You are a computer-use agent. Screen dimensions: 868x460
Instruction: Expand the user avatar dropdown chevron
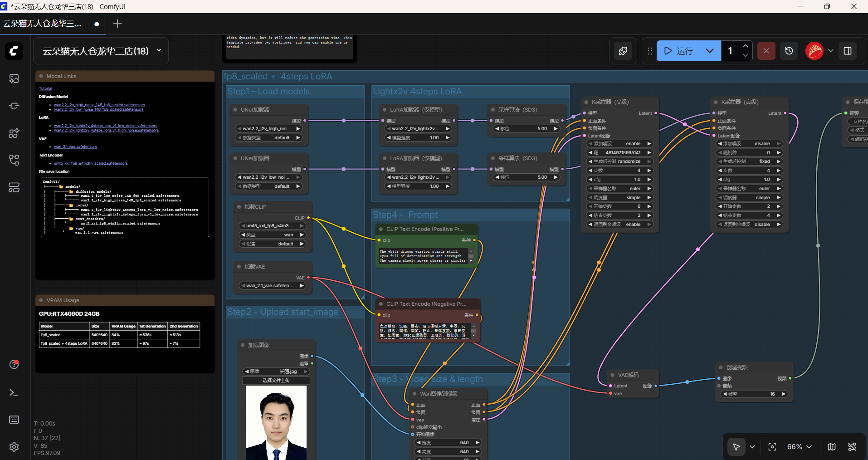[831, 51]
